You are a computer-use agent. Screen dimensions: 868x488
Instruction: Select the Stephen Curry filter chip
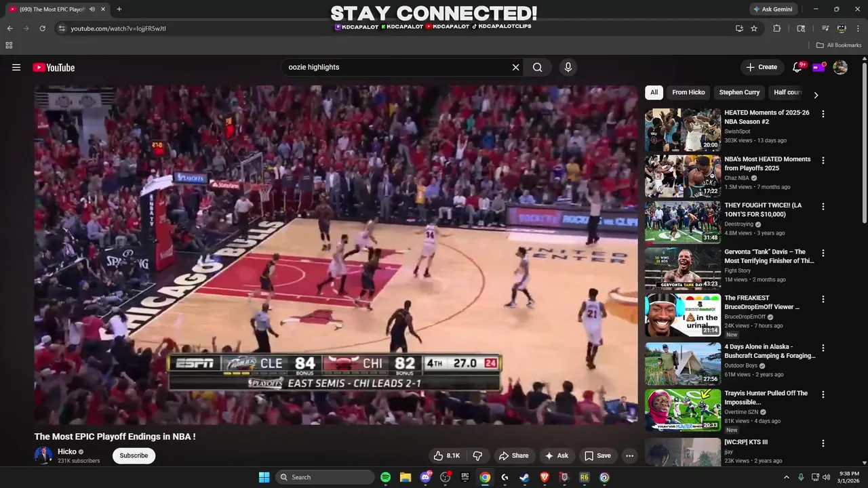click(739, 92)
